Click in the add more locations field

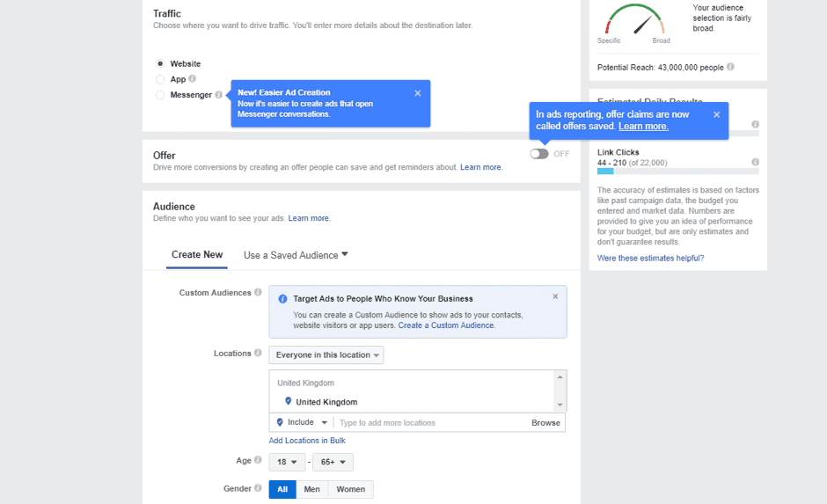[x=431, y=423]
